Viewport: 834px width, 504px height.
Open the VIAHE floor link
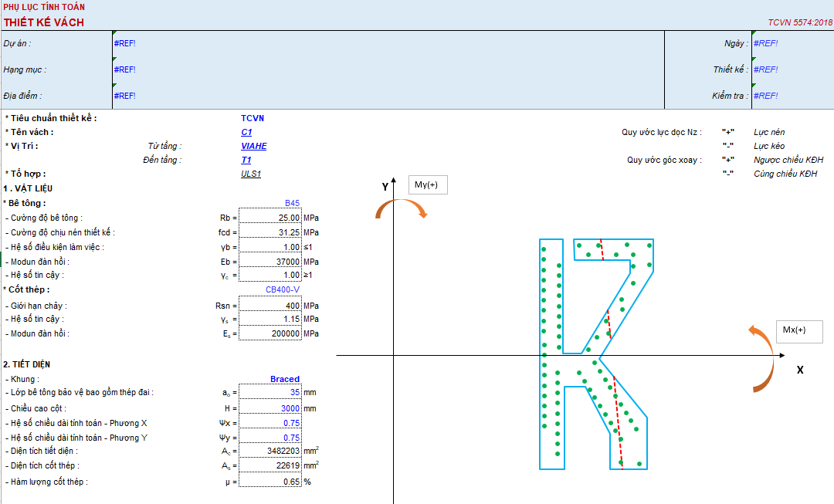(254, 146)
